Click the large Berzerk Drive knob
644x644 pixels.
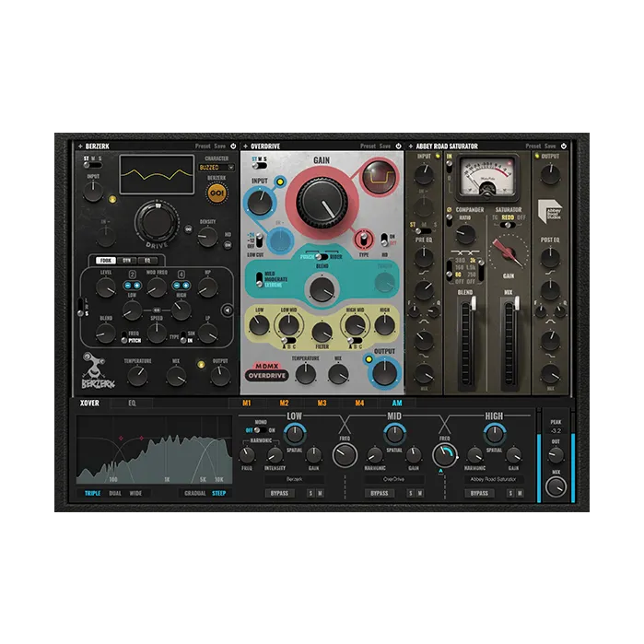tap(157, 222)
